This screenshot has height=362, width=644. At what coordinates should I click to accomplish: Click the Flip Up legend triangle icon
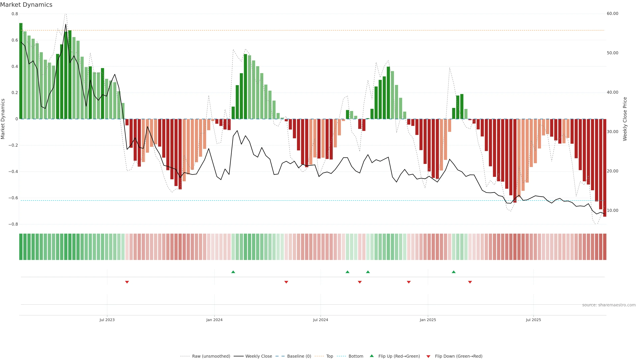click(372, 356)
